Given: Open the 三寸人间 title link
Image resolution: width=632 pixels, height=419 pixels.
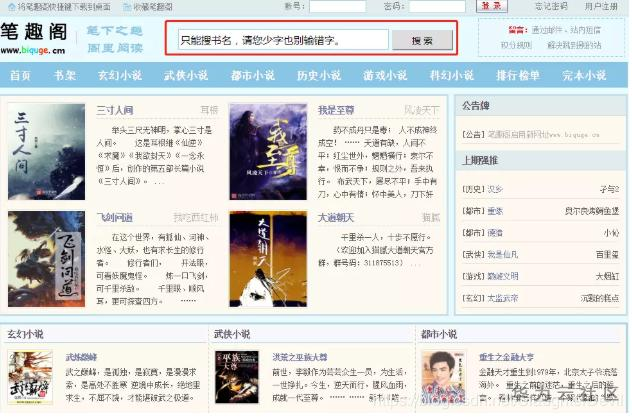Looking at the screenshot, I should (x=115, y=110).
